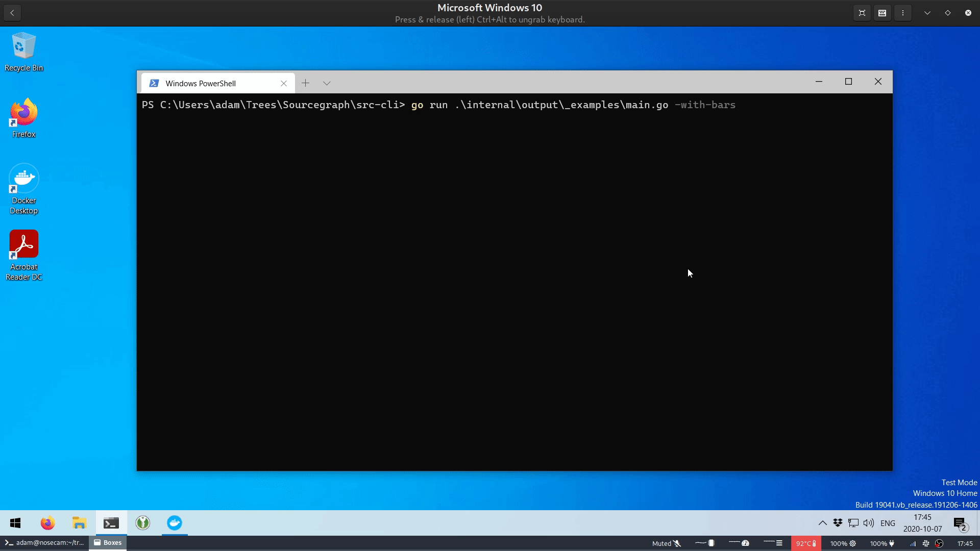Open the Windows Start menu

coord(15,523)
